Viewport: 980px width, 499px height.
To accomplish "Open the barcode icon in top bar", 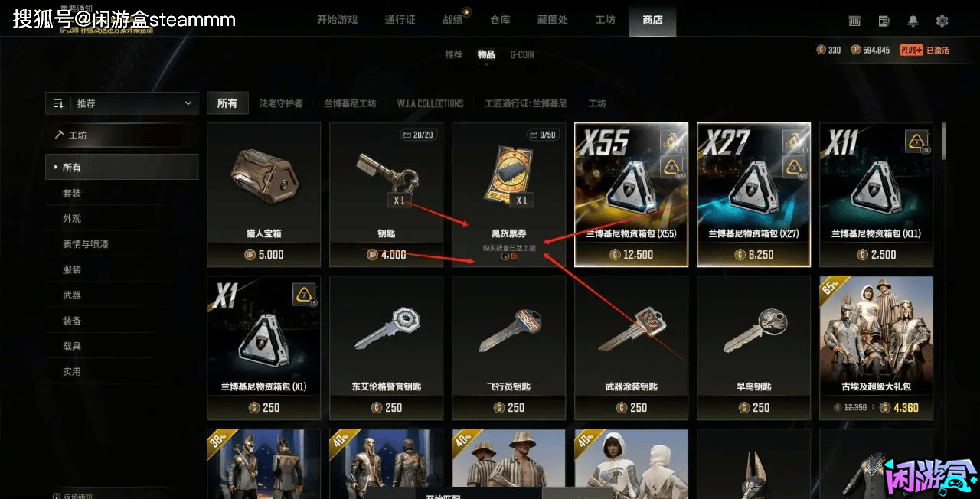I will pos(855,21).
